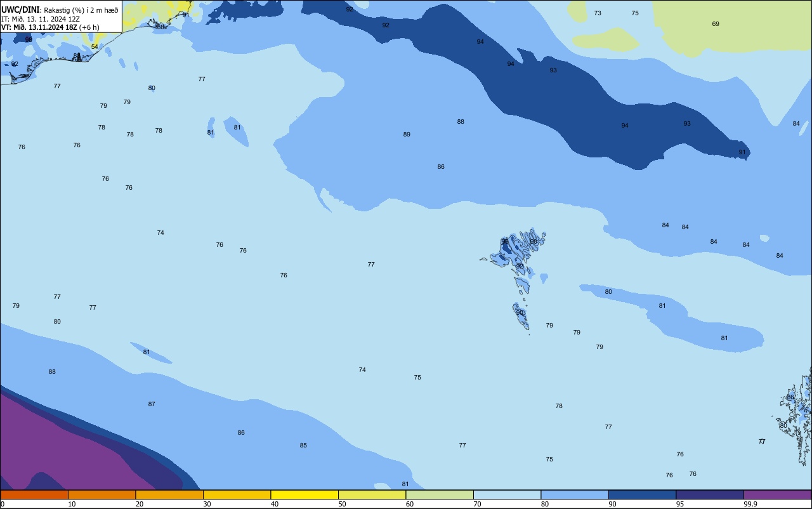This screenshot has width=812, height=509.
Task: Click the legend tick label 20
Action: 140,504
